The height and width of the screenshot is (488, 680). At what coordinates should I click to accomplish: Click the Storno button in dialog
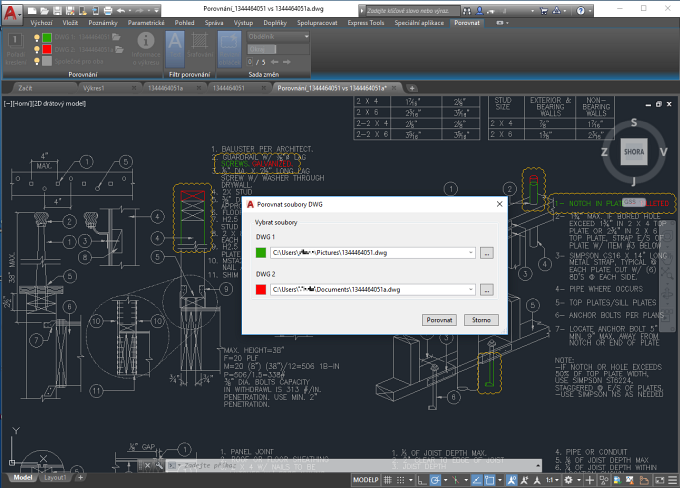pyautogui.click(x=481, y=320)
